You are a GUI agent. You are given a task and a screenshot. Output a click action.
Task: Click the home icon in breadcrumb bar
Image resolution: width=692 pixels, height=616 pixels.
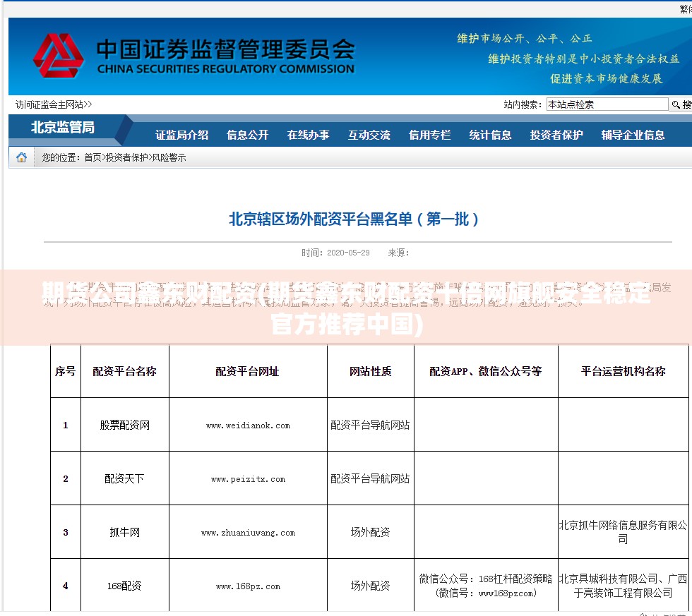coord(21,157)
